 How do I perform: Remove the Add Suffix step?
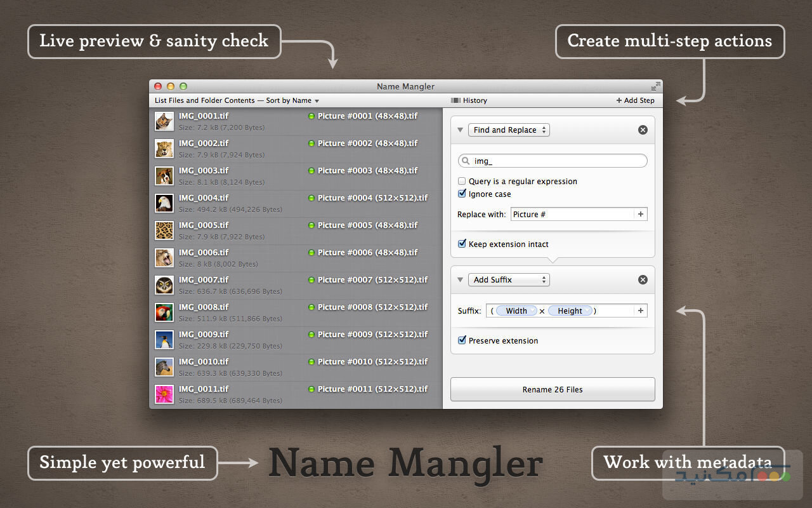(x=643, y=279)
